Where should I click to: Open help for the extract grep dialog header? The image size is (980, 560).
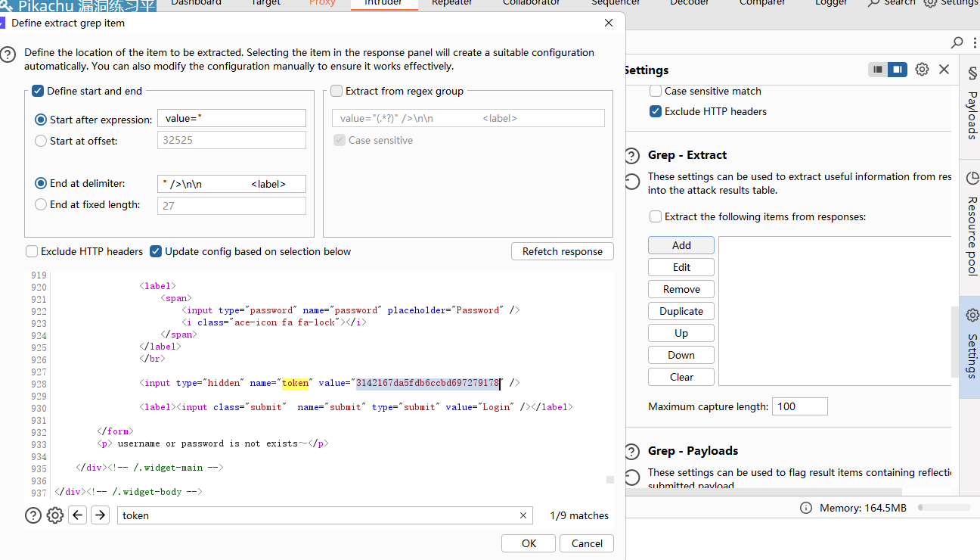pos(8,54)
